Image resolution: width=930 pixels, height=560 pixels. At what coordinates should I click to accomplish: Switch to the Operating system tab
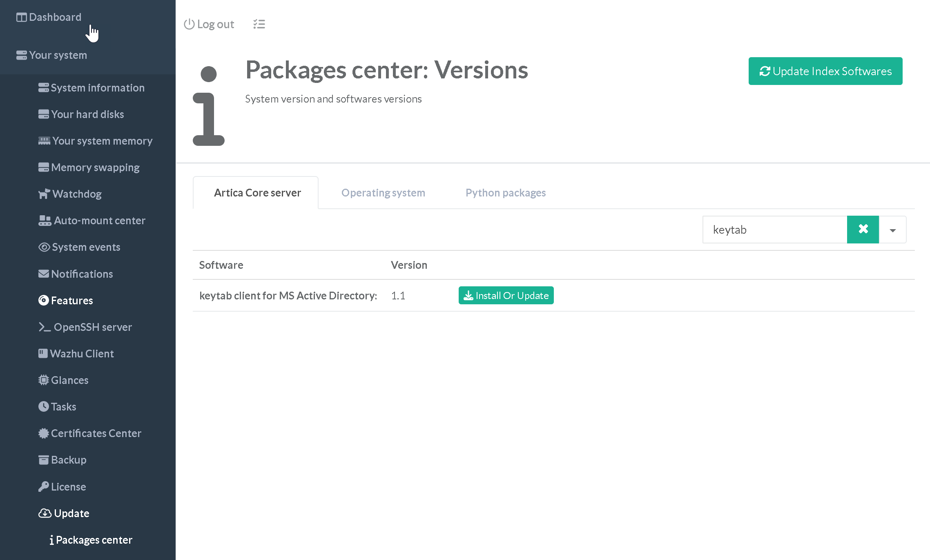coord(383,193)
